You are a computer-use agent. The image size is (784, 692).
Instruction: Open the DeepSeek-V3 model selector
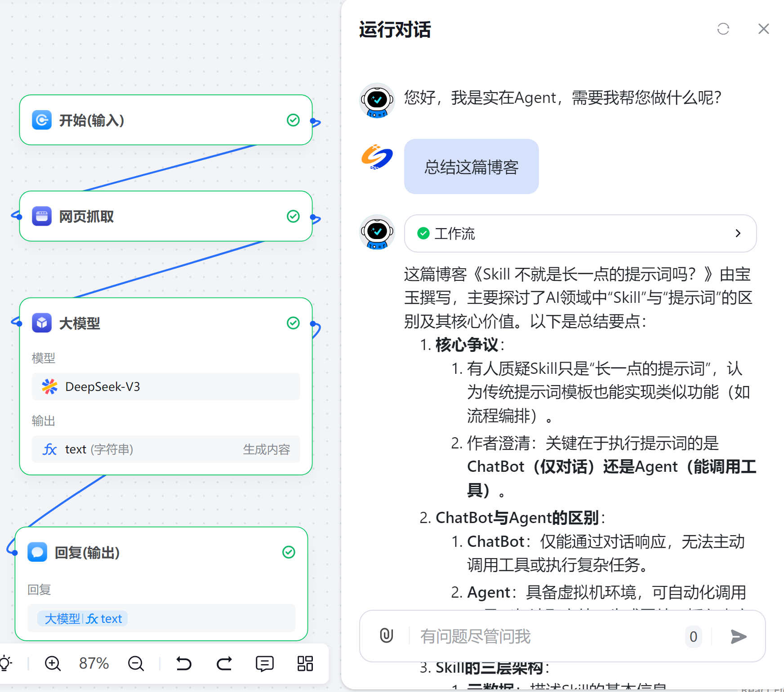click(x=165, y=386)
